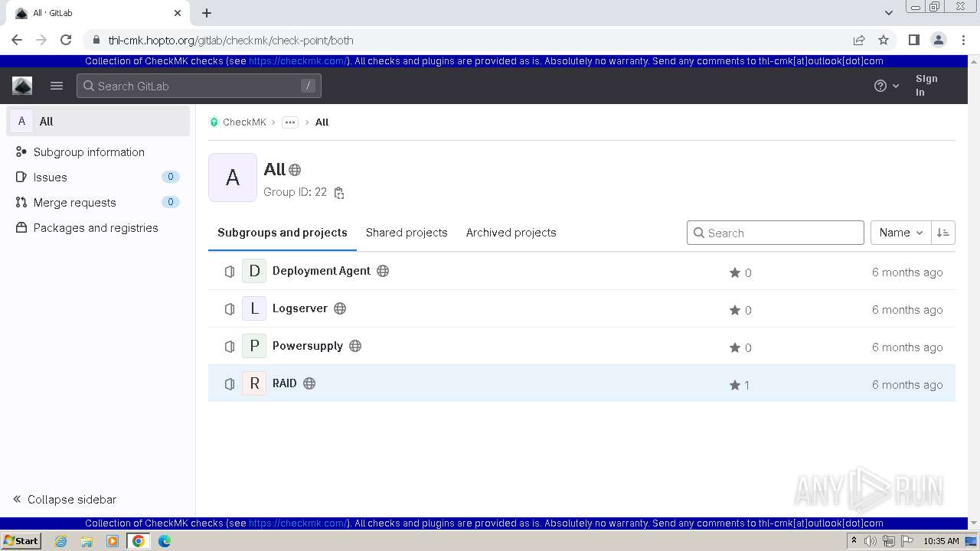Open a new browser tab
This screenshot has width=980, height=551.
207,13
